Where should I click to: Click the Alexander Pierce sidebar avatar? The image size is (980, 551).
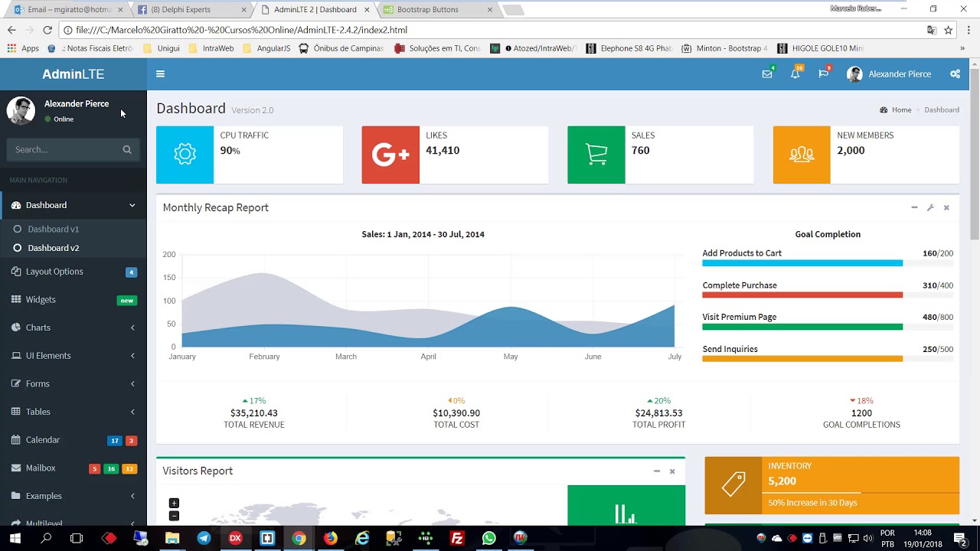click(21, 110)
